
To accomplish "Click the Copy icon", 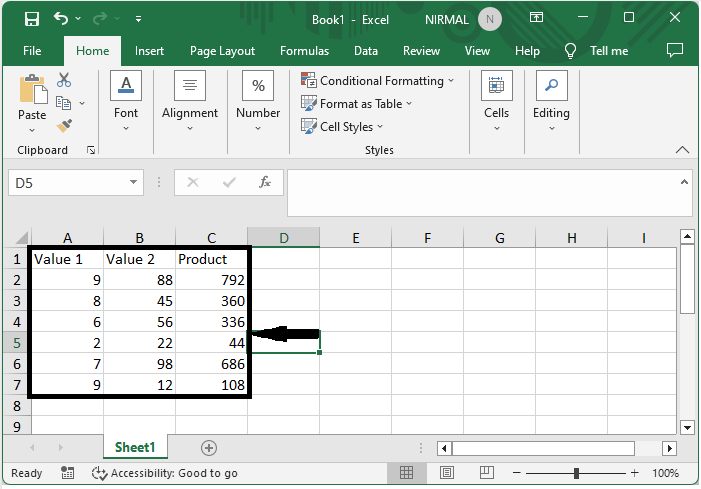I will pyautogui.click(x=63, y=103).
